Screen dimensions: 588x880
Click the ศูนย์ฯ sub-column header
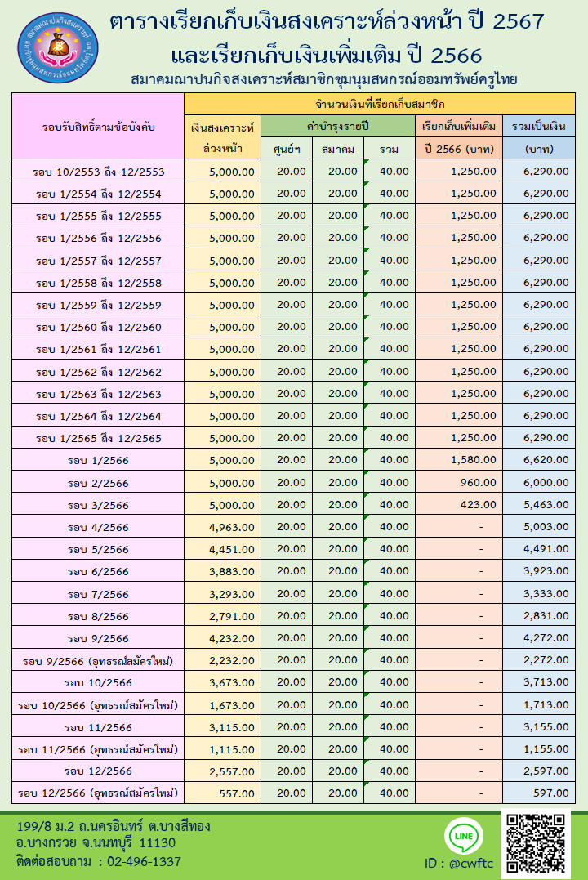(x=286, y=149)
